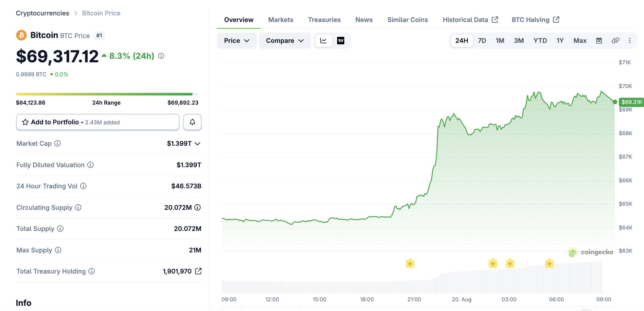
Task: Open the Compare dropdown
Action: [x=285, y=41]
